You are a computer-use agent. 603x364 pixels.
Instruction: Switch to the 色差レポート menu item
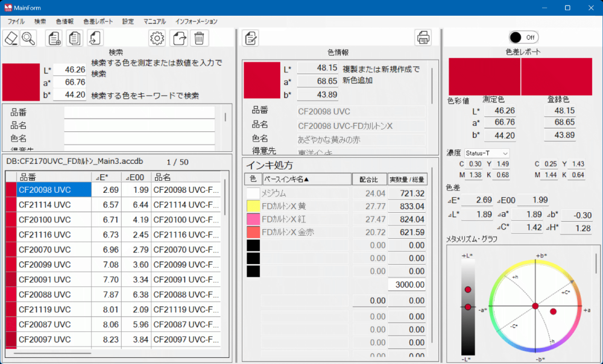98,21
